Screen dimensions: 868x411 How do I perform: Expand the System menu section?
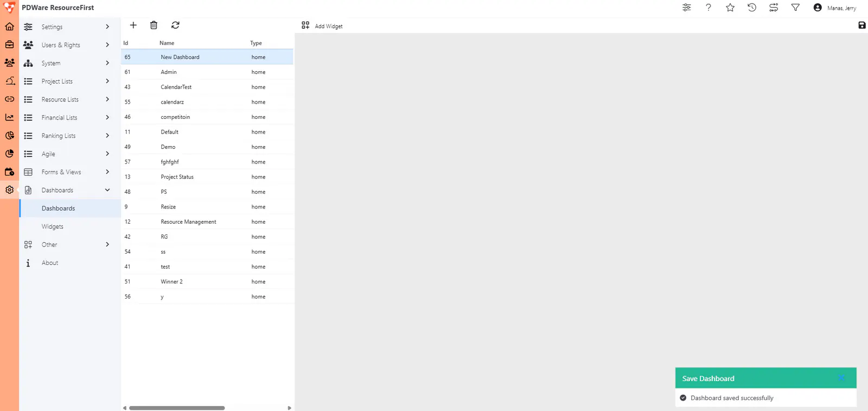(70, 63)
